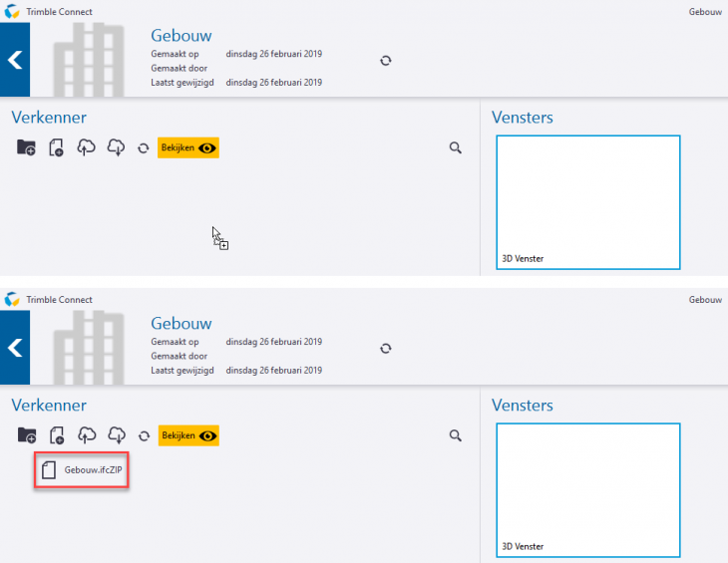Image resolution: width=728 pixels, height=563 pixels.
Task: Click the building project image in upper header
Action: click(89, 60)
